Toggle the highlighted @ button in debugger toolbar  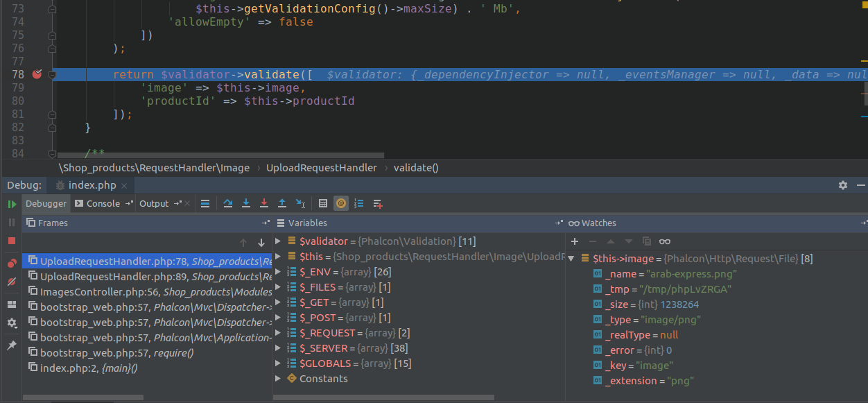click(341, 203)
